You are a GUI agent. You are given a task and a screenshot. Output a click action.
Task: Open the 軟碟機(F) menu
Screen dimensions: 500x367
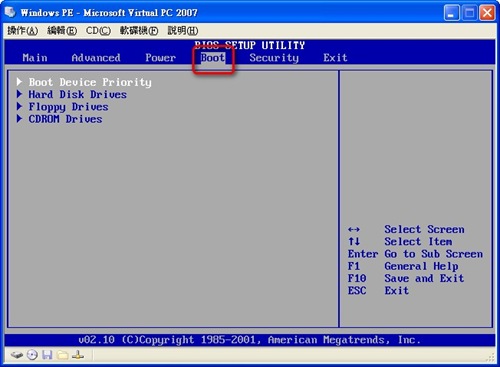coord(139,31)
